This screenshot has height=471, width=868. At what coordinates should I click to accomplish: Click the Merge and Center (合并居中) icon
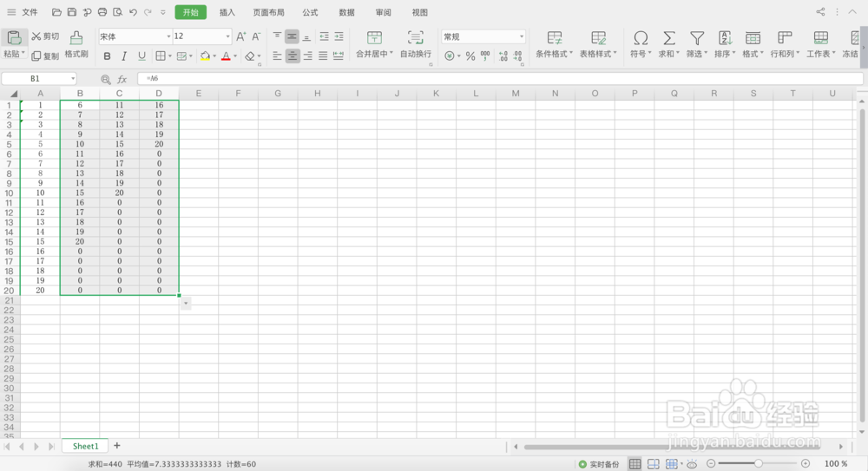click(x=375, y=37)
